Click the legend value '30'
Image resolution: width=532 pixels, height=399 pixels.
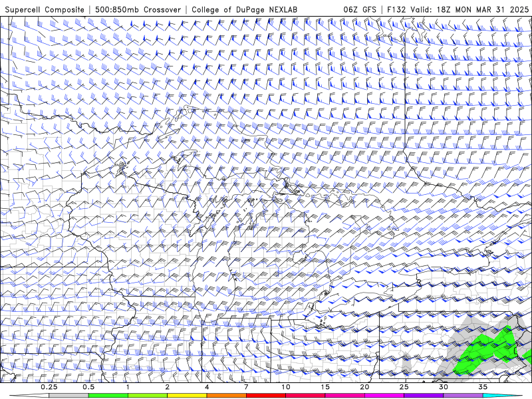click(x=443, y=387)
